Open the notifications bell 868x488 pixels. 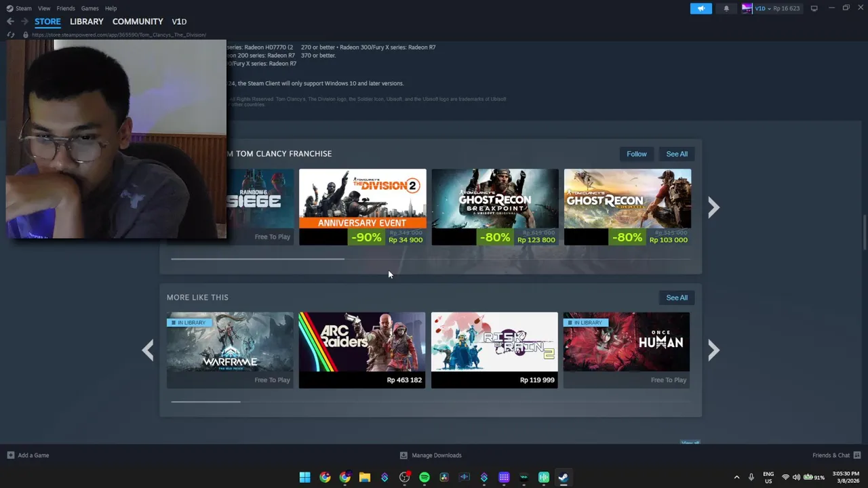tap(726, 8)
